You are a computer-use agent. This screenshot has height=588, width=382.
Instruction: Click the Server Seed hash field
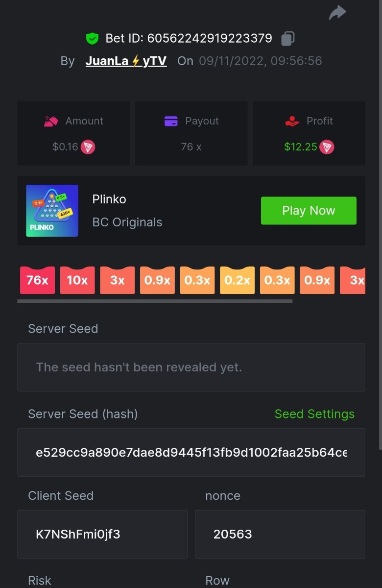point(191,452)
